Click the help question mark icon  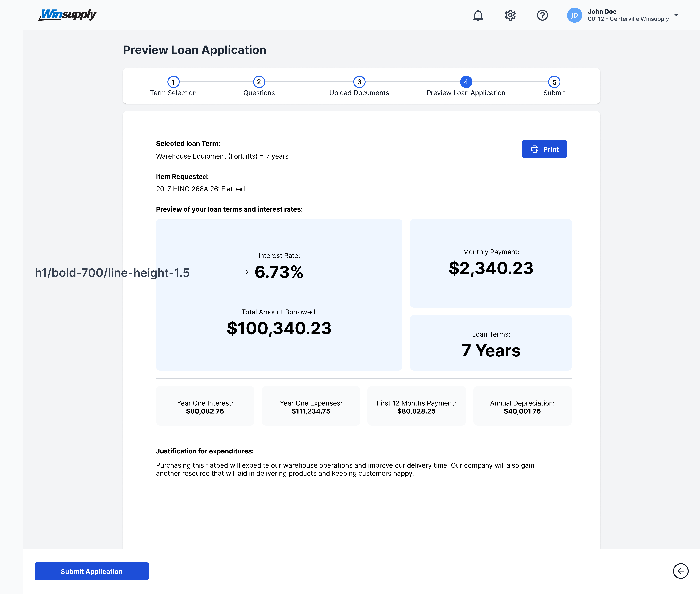click(x=542, y=15)
